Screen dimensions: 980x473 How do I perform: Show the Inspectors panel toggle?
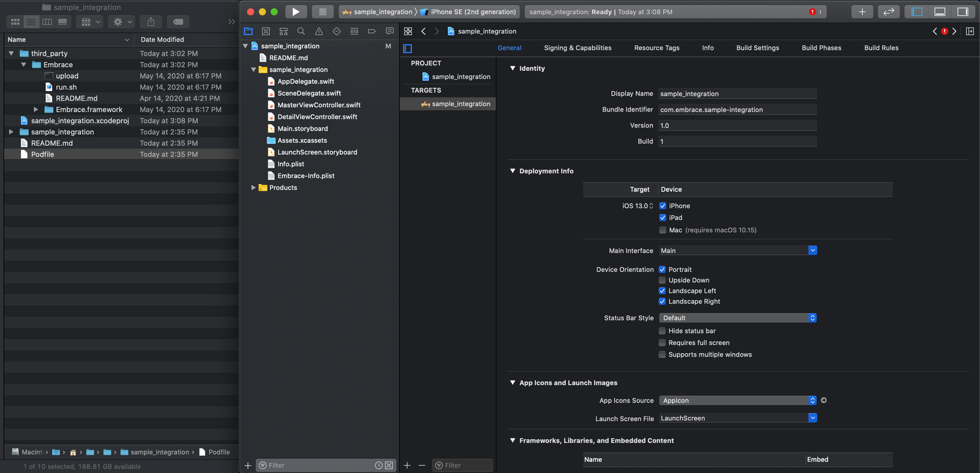coord(963,12)
